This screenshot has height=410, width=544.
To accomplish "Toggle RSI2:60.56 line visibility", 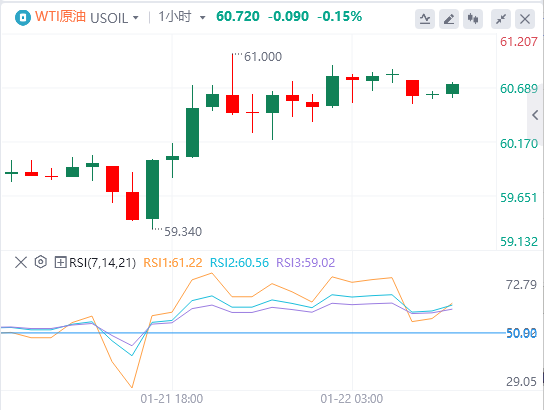I will (x=239, y=263).
